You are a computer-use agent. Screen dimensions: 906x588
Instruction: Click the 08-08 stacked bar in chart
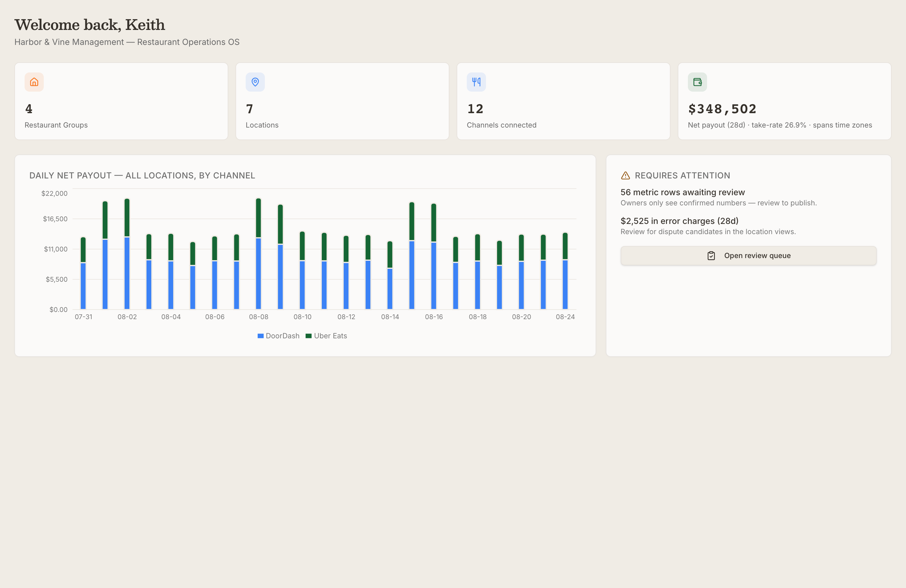coord(259,254)
